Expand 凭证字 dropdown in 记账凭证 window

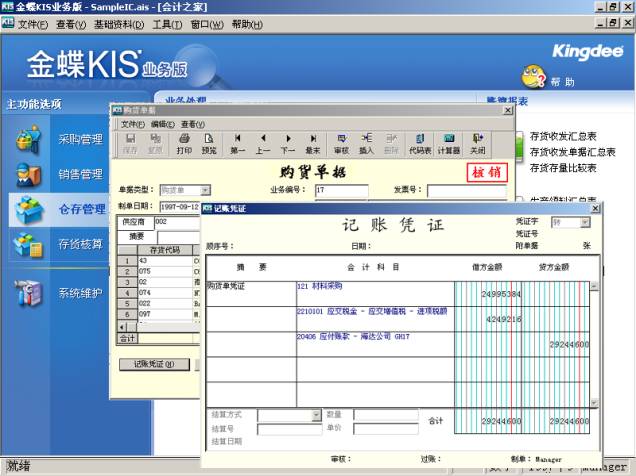[x=584, y=222]
